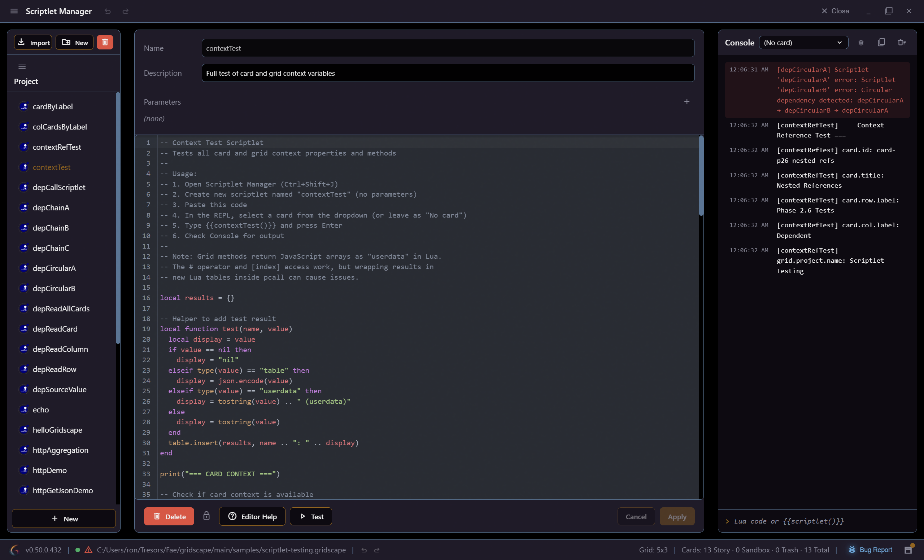The image size is (924, 560).
Task: Click the warning triangle in status bar
Action: click(88, 550)
